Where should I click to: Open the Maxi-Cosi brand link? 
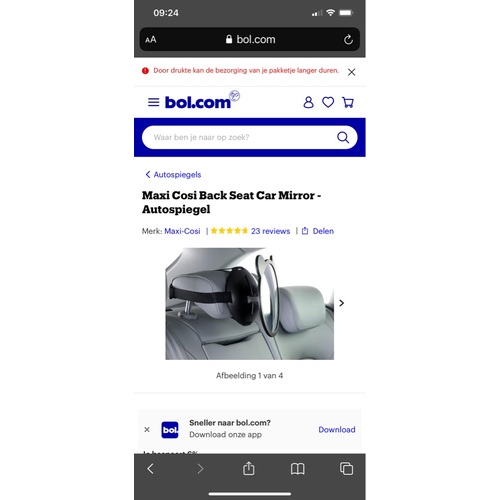(182, 231)
